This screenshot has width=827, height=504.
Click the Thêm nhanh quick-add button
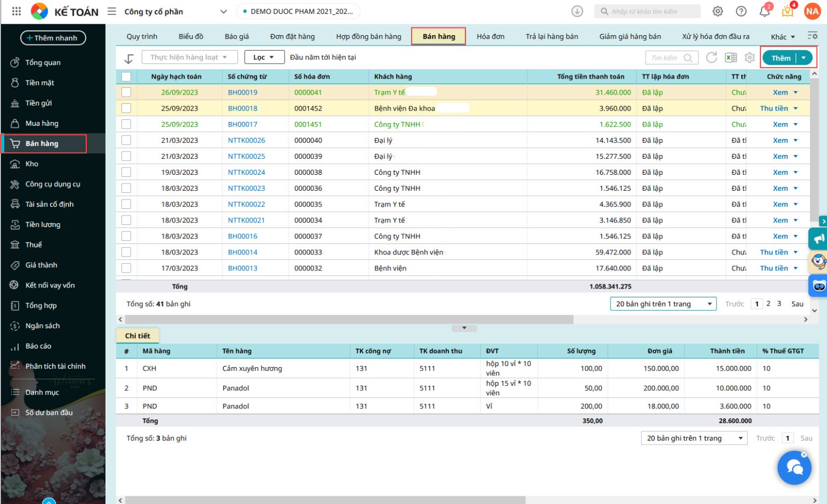pos(53,38)
